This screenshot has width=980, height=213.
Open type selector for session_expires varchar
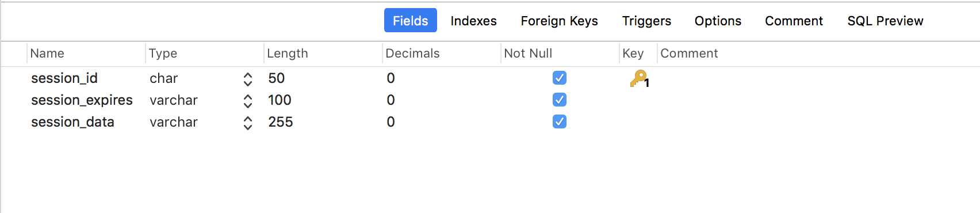[x=248, y=101]
